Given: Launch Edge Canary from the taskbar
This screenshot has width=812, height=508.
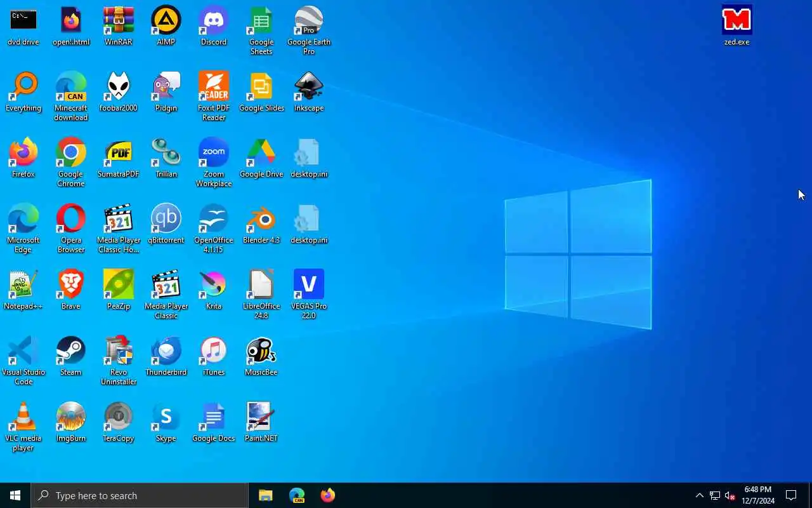Looking at the screenshot, I should tap(297, 495).
